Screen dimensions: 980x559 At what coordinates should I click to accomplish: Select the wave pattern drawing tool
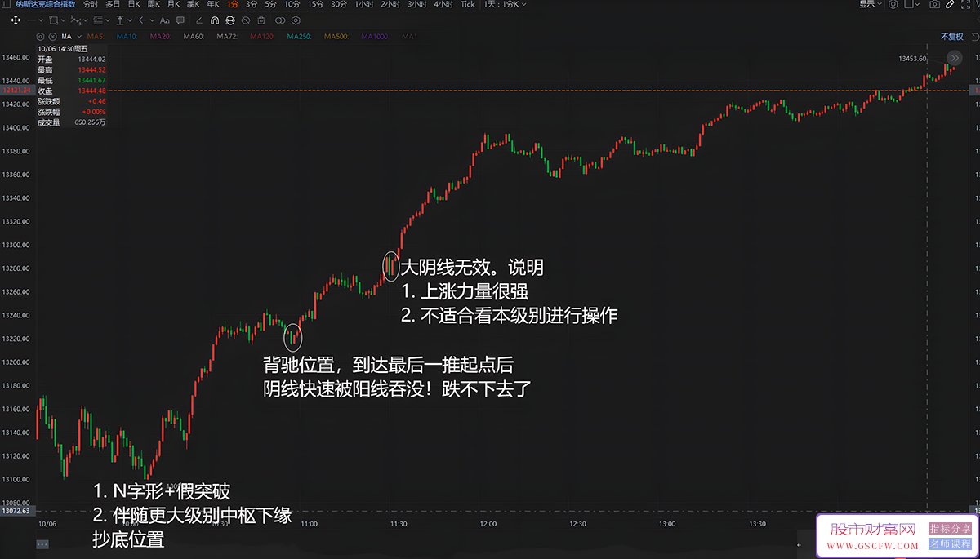point(76,20)
